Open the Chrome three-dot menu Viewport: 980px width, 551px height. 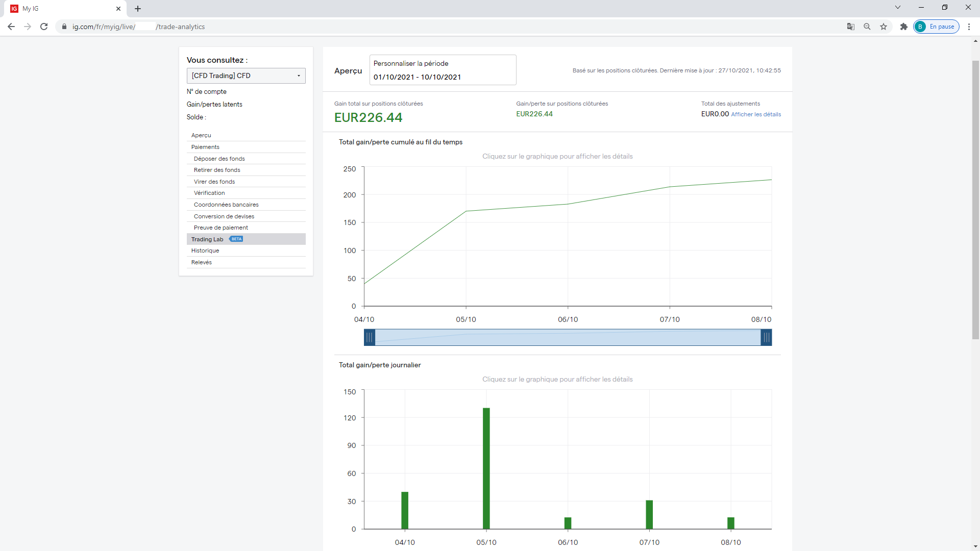969,27
